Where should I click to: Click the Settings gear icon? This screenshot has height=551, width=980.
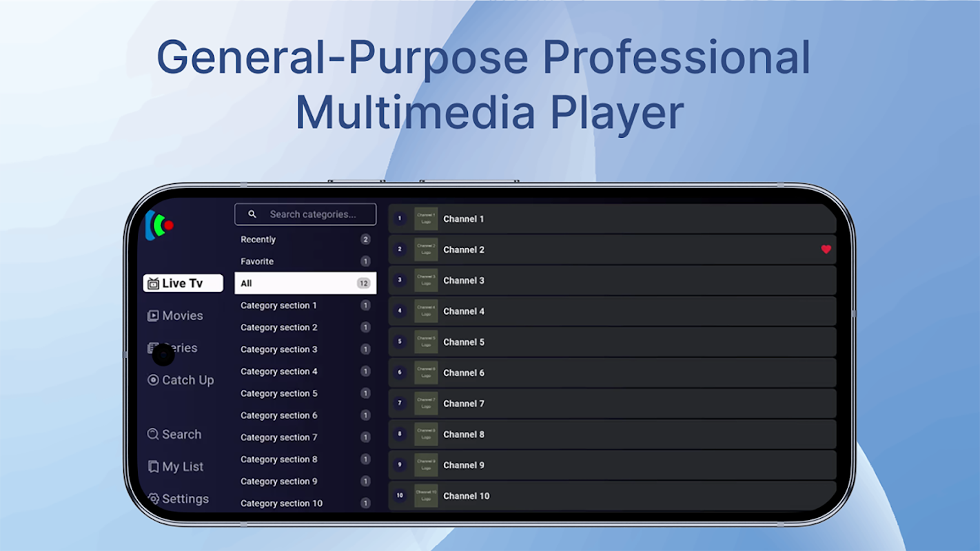pyautogui.click(x=153, y=499)
